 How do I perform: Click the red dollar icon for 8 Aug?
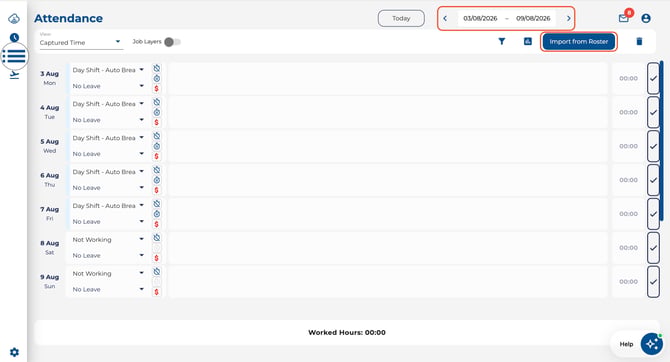(x=156, y=258)
